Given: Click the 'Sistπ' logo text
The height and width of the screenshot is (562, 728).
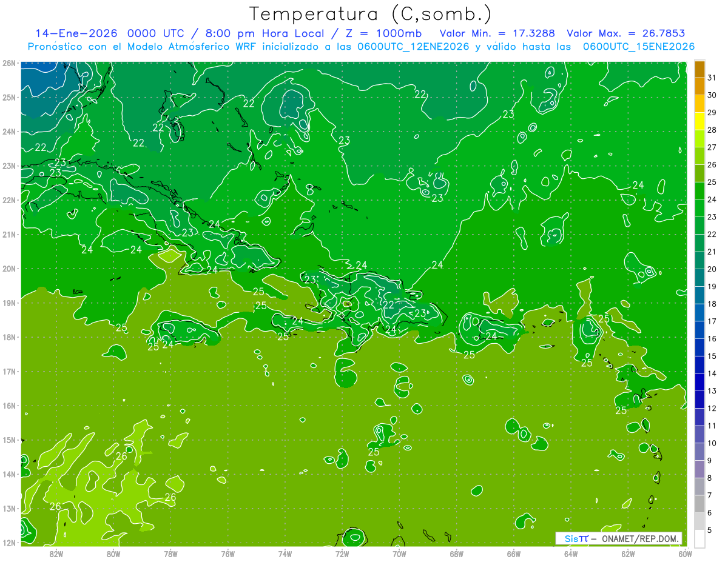Looking at the screenshot, I should 576,538.
